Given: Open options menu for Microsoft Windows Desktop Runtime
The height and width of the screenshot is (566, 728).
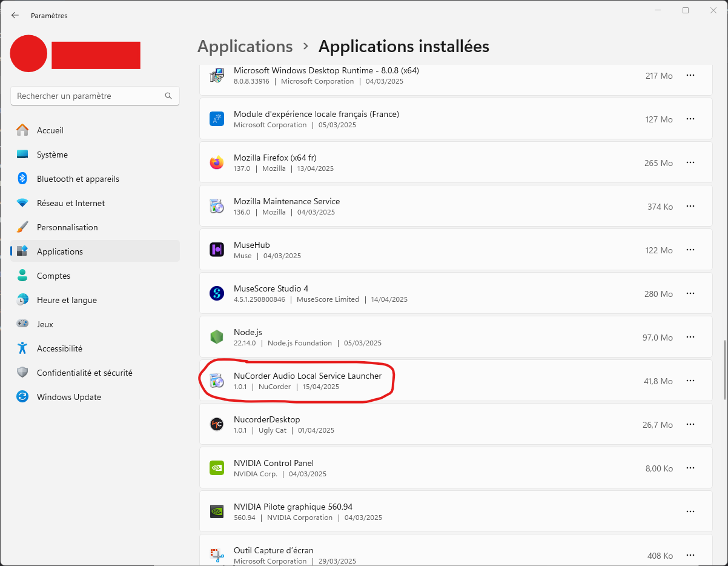Looking at the screenshot, I should click(690, 75).
